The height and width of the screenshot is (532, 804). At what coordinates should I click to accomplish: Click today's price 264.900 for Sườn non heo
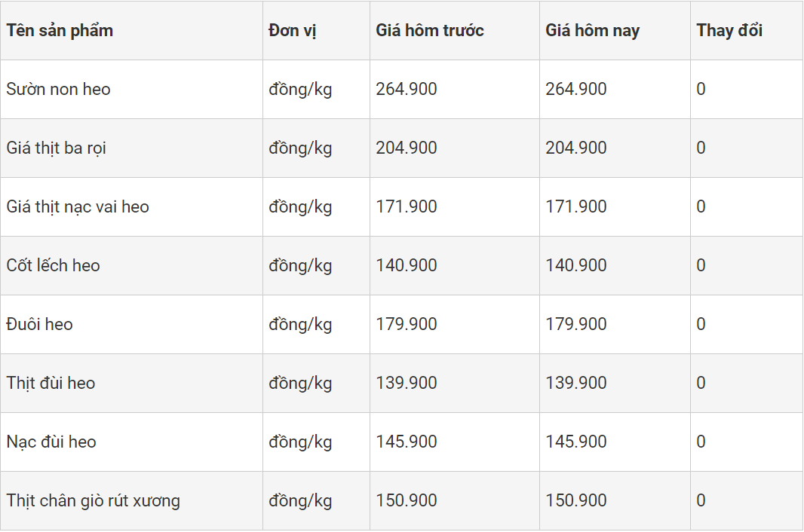[x=576, y=90]
